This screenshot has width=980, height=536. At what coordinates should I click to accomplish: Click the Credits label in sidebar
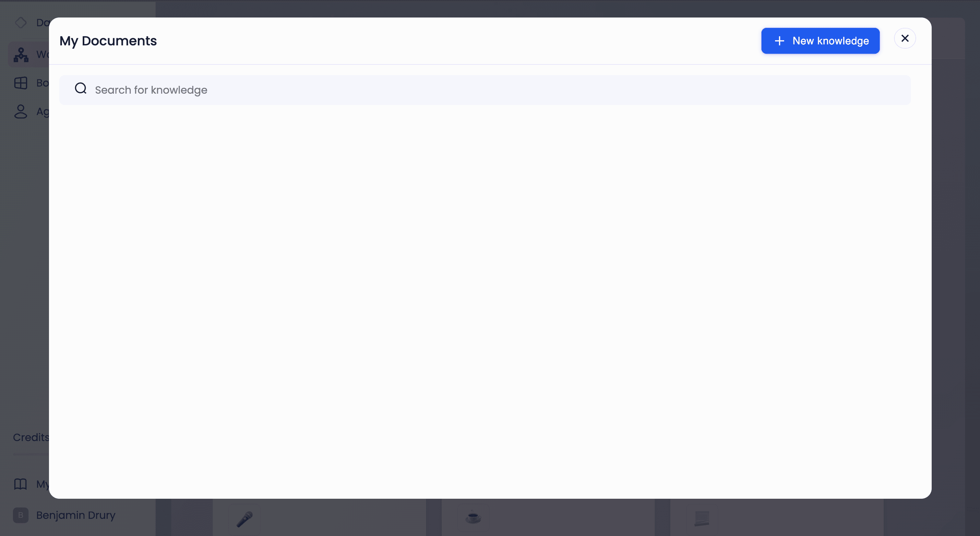point(31,437)
